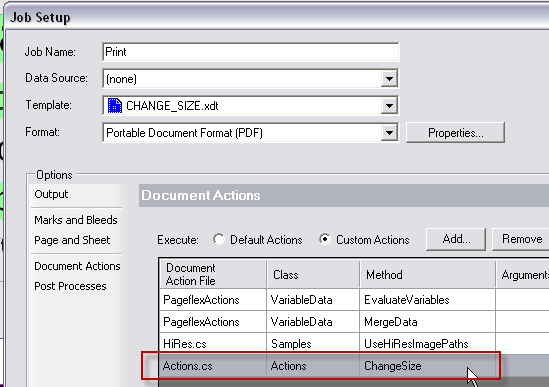This screenshot has width=549, height=387.
Task: Click the CHANGE_SIZE.xdt template file icon
Action: point(114,106)
